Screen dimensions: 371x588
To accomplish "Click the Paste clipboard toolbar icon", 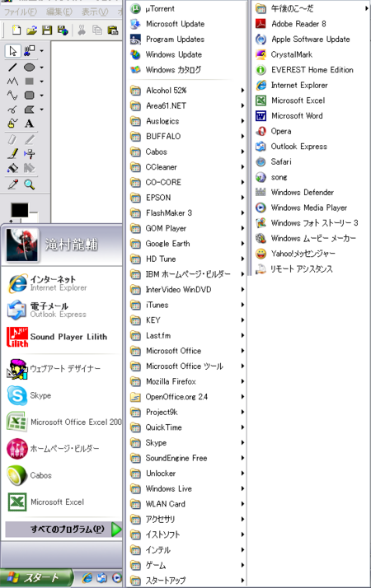I will click(112, 30).
